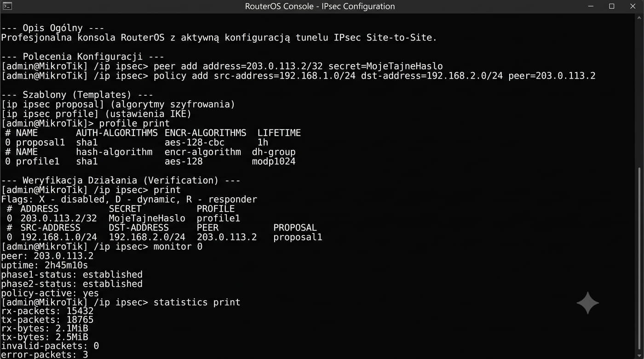This screenshot has width=644, height=359.
Task: Click the 'Weryfikacja Działania (Verification)' header
Action: point(121,181)
